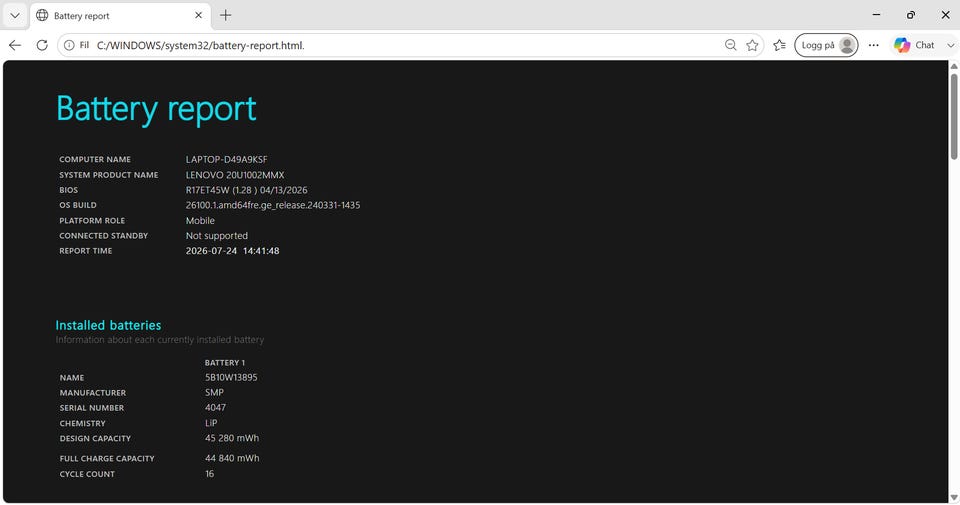Click the globe favicon on the tab
This screenshot has width=960, height=505.
click(42, 15)
